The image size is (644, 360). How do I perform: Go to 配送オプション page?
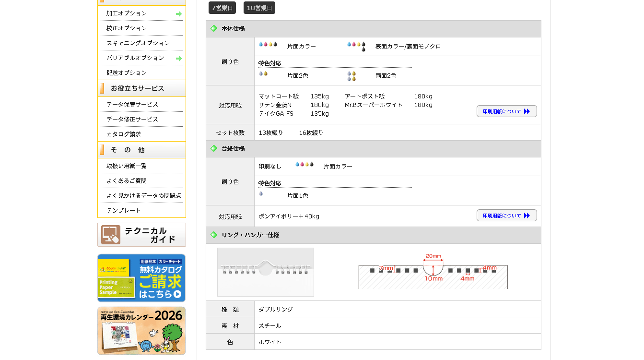127,73
